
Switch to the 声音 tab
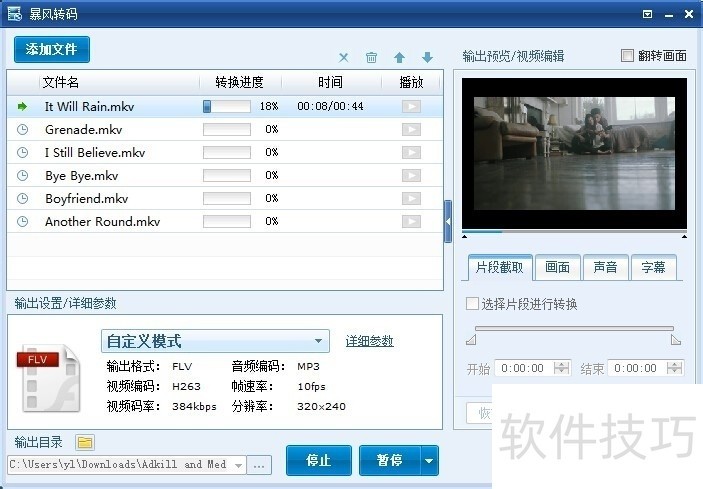pyautogui.click(x=605, y=268)
